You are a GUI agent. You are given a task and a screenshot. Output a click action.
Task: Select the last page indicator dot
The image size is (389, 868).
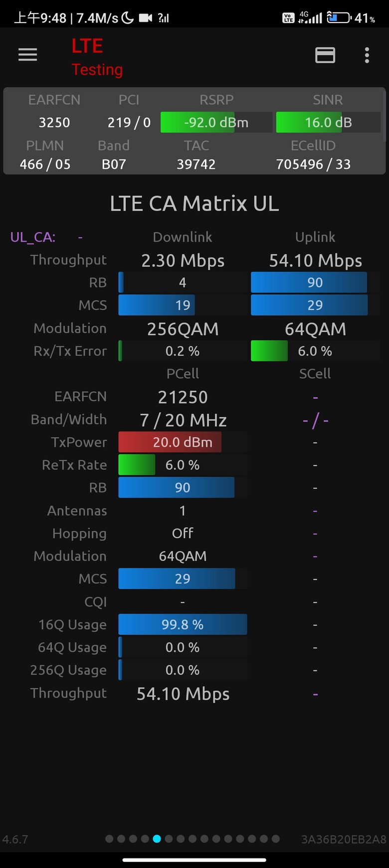[x=276, y=839]
